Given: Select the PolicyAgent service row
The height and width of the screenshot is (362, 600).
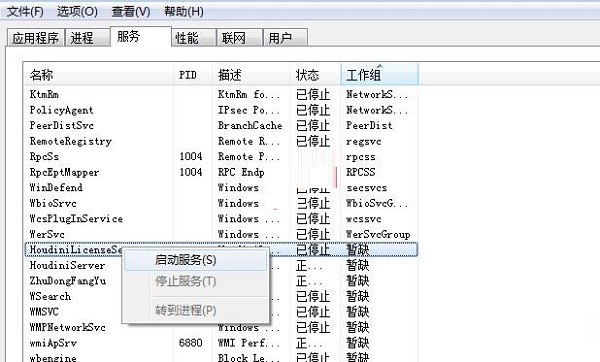Looking at the screenshot, I should click(x=221, y=110).
